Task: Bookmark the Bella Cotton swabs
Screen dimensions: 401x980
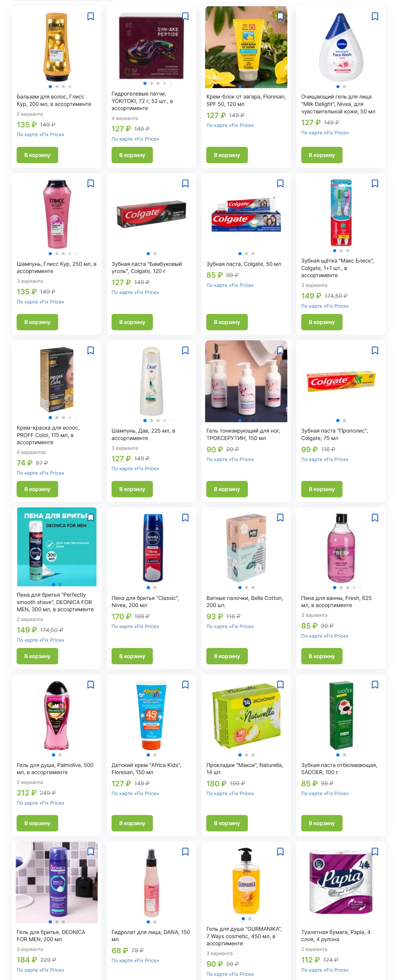Action: [x=280, y=517]
